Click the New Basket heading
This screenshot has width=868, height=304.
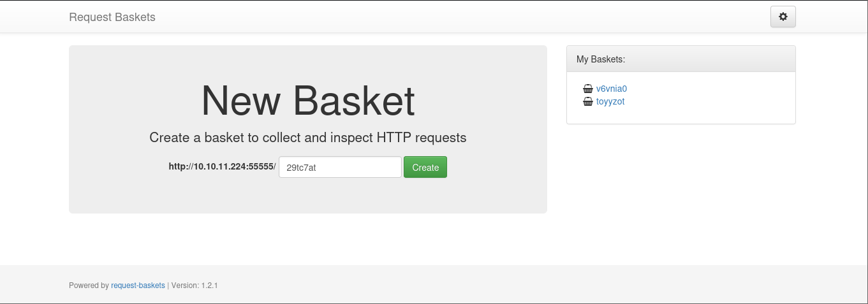[307, 101]
